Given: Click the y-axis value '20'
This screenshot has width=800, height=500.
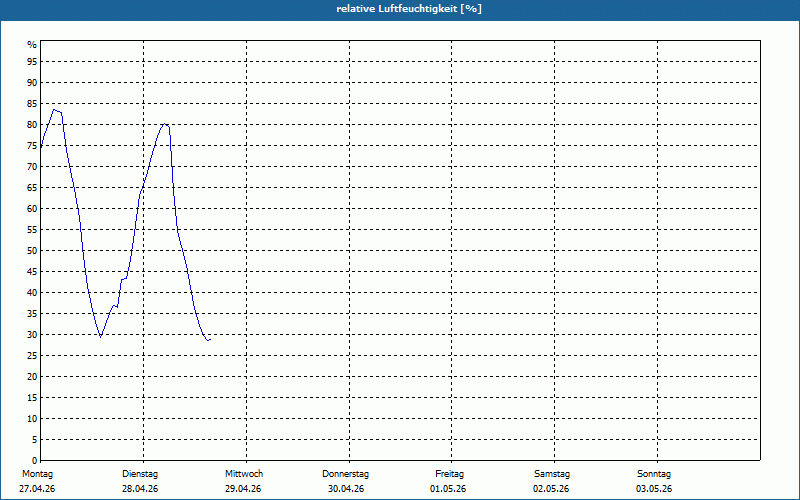Looking at the screenshot, I should pyautogui.click(x=32, y=377).
